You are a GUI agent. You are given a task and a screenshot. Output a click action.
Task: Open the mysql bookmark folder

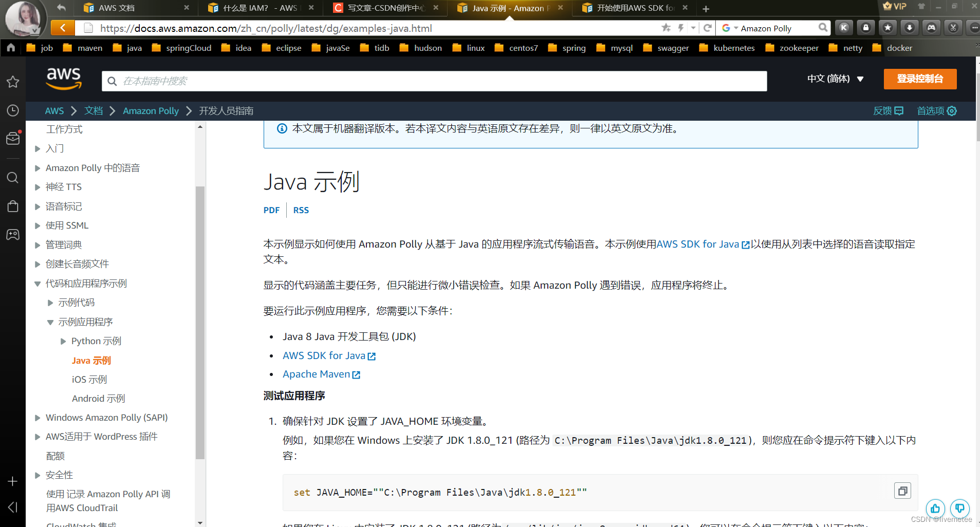(x=615, y=48)
